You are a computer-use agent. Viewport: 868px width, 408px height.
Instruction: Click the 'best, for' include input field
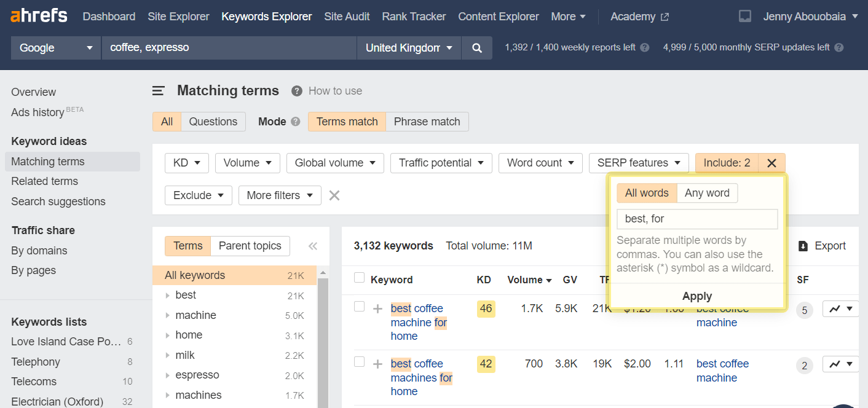pos(696,219)
